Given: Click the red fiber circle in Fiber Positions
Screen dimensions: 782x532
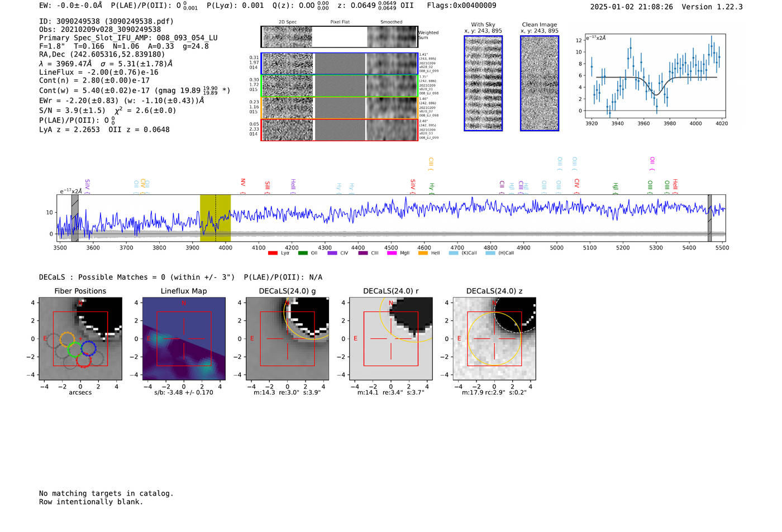Looking at the screenshot, I should point(83,361).
